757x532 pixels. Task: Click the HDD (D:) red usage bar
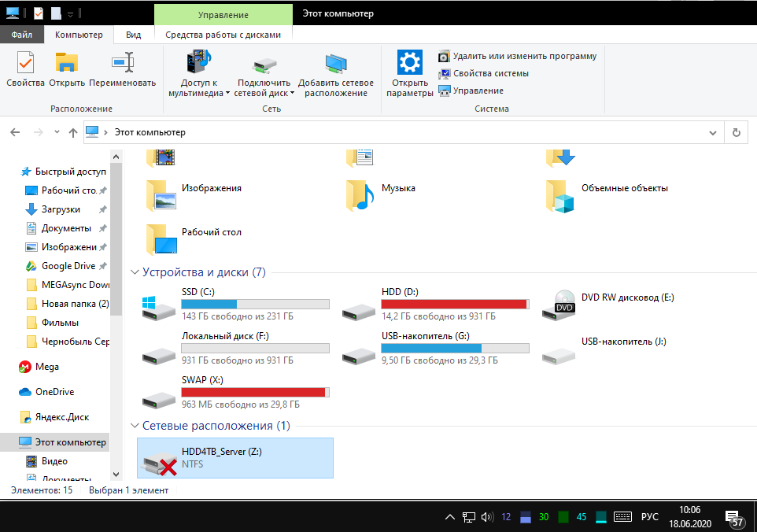click(453, 304)
